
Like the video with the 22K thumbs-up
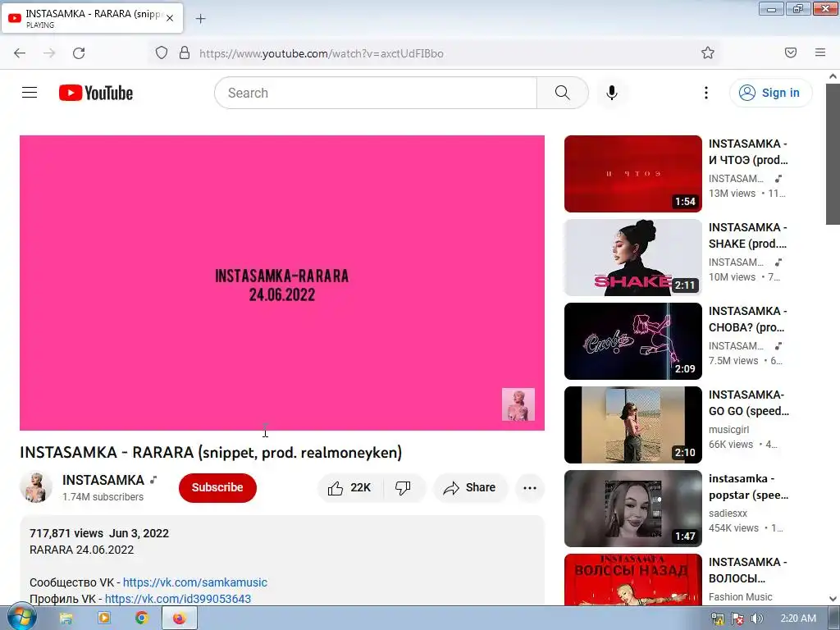(350, 487)
